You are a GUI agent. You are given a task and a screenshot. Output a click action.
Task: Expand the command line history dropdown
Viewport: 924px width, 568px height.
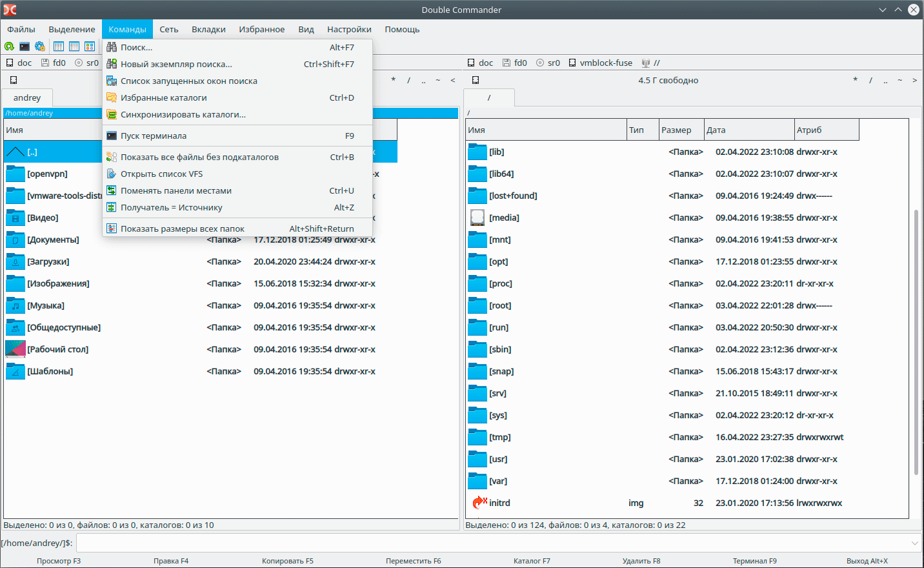[914, 543]
